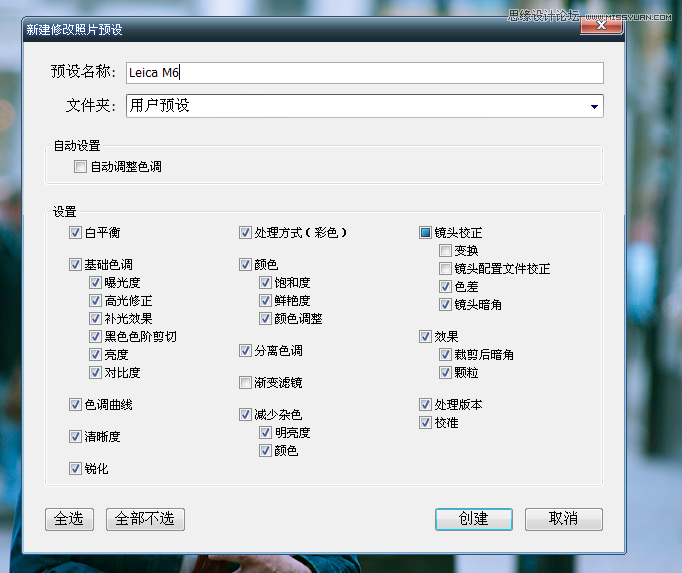Enable the 自动调整色调 checkbox

click(x=80, y=167)
